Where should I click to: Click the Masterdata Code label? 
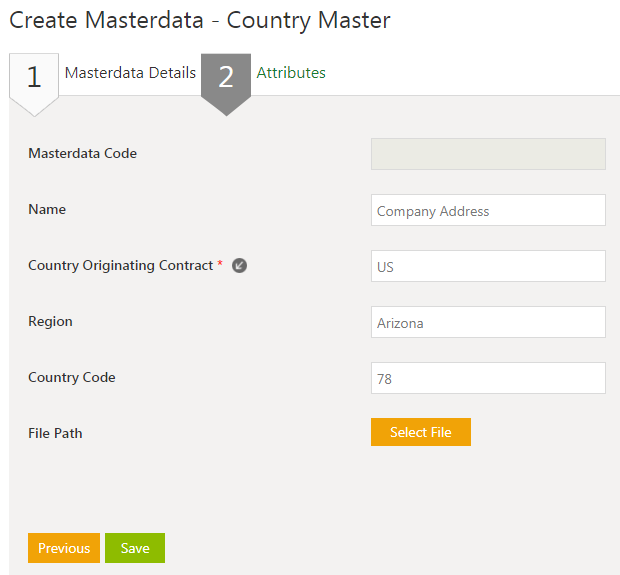pos(83,154)
